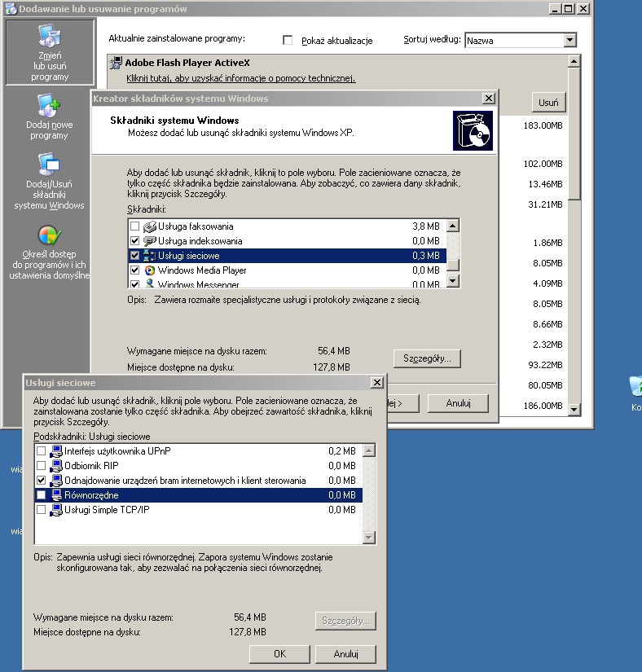Click the partially visible desktop recycle bin icon
The height and width of the screenshot is (672, 642).
[635, 387]
